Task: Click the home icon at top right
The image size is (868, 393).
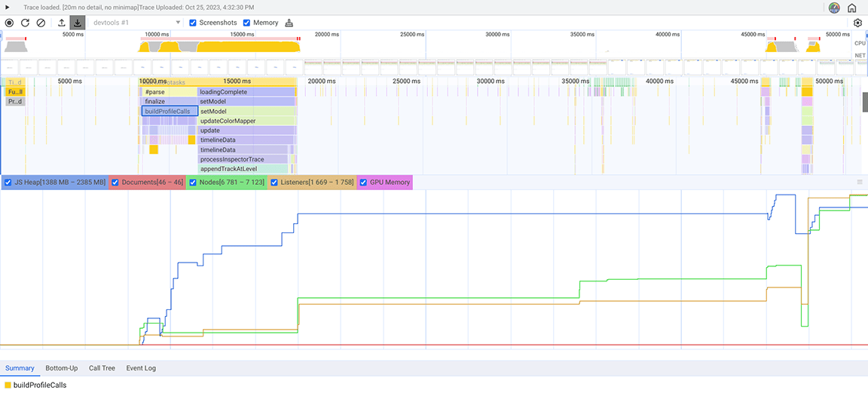Action: 851,8
